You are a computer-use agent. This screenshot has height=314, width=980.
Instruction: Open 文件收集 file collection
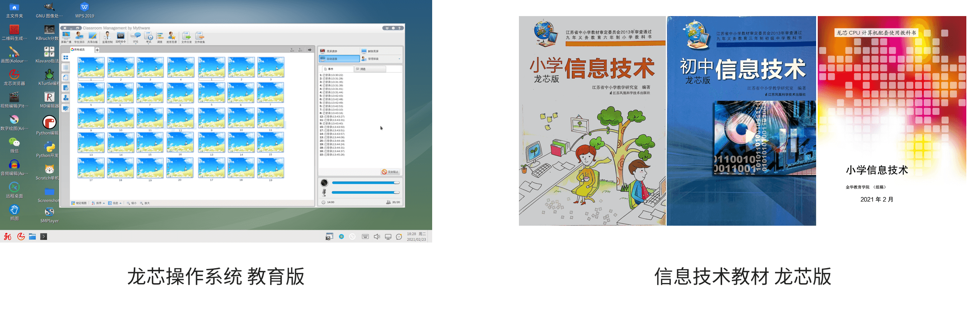[200, 37]
